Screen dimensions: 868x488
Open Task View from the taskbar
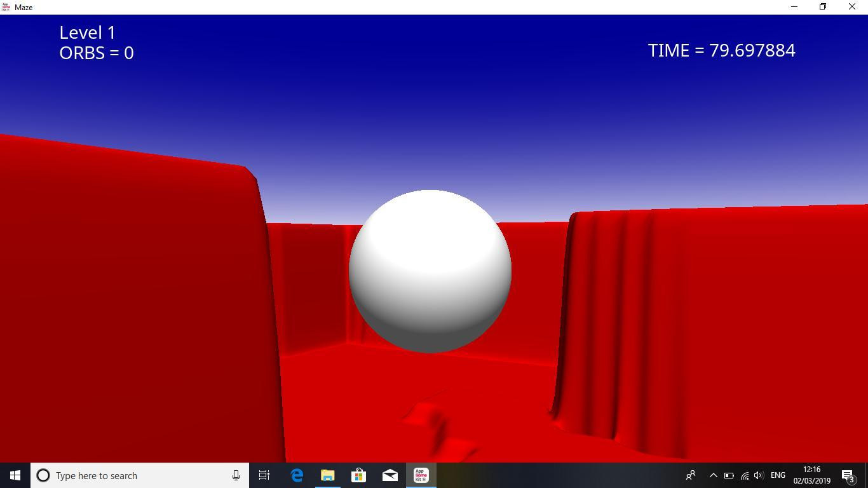[264, 475]
